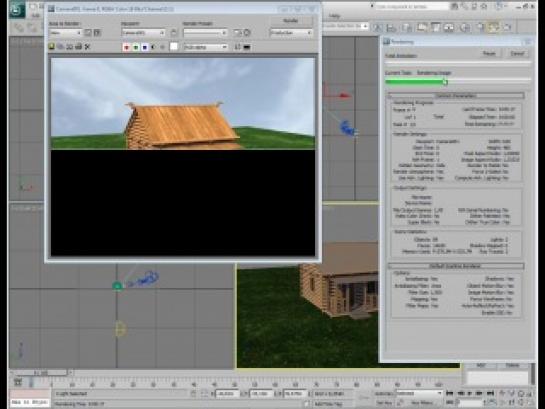Toggle the red channel display

(x=127, y=47)
